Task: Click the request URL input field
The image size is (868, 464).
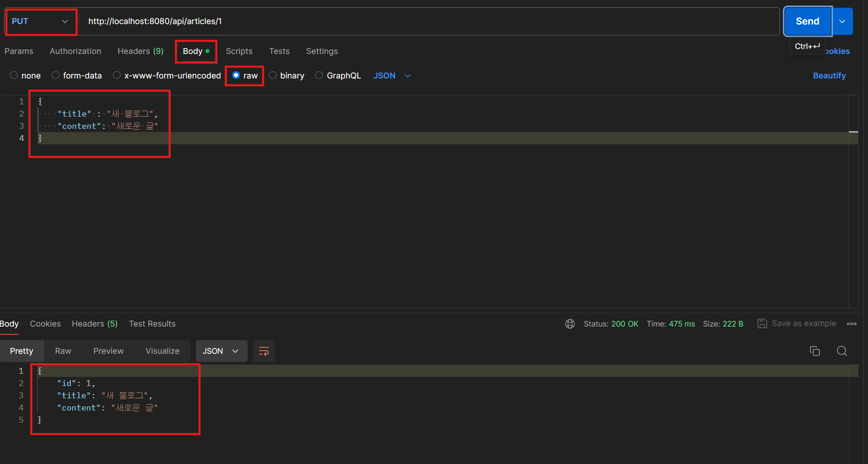Action: [429, 21]
